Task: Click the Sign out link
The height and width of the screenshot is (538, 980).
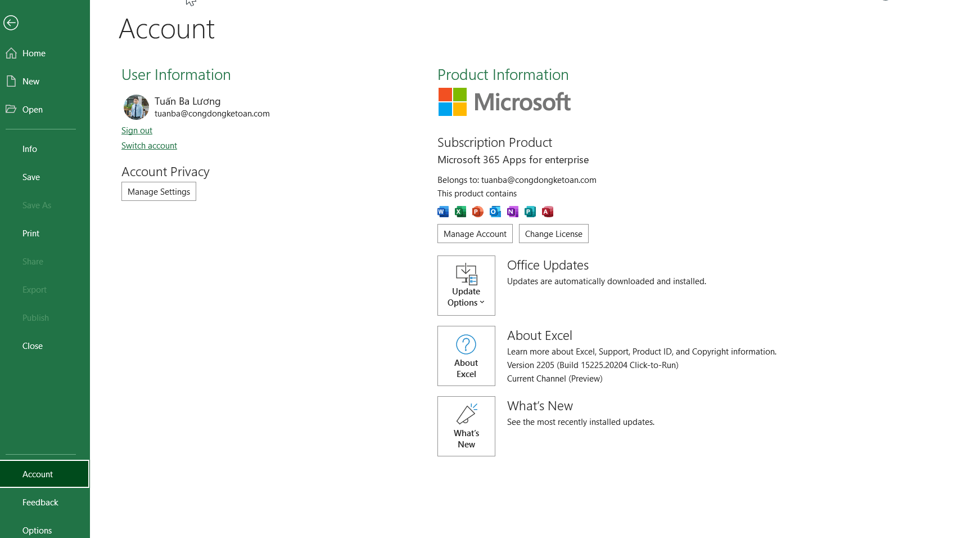Action: 137,130
